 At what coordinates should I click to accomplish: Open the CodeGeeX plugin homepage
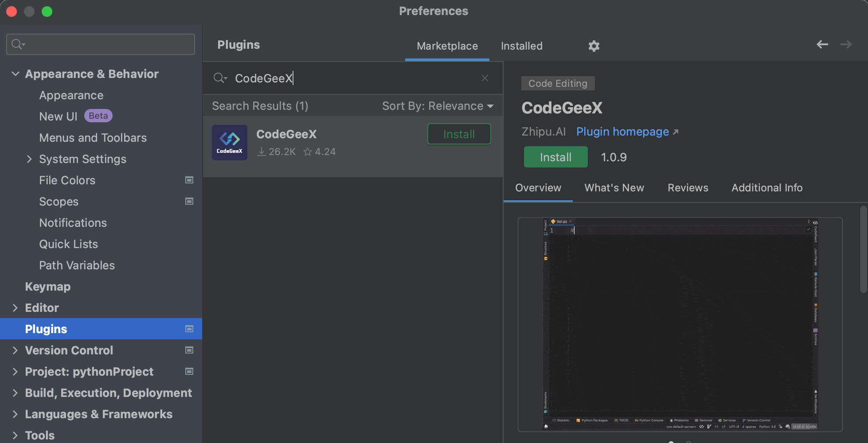[x=622, y=132]
